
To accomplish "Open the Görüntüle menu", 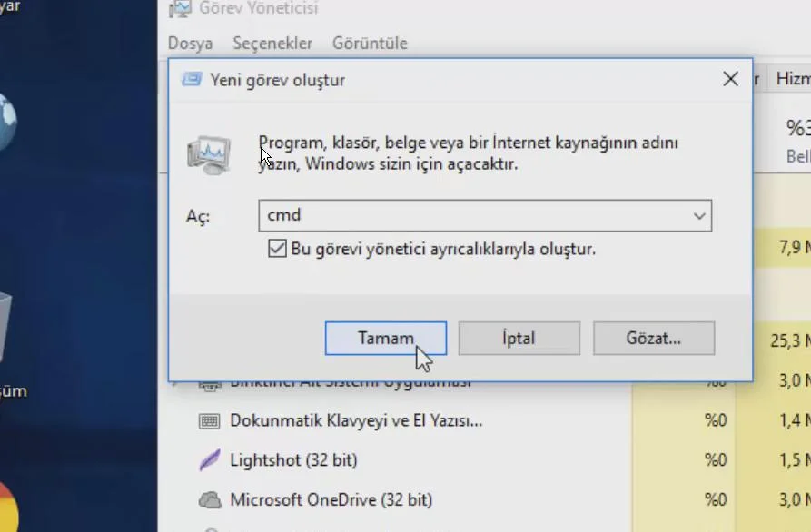I will click(370, 44).
